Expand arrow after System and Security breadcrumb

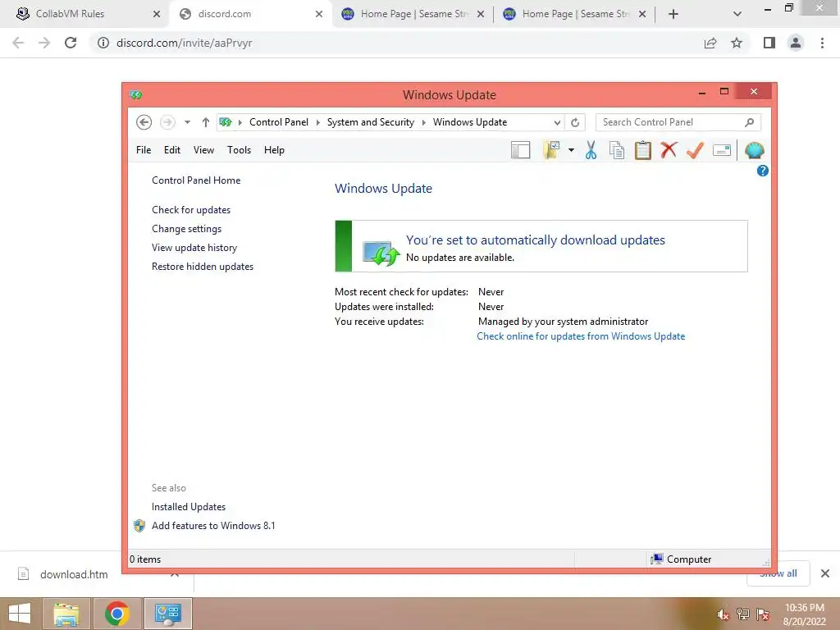424,123
